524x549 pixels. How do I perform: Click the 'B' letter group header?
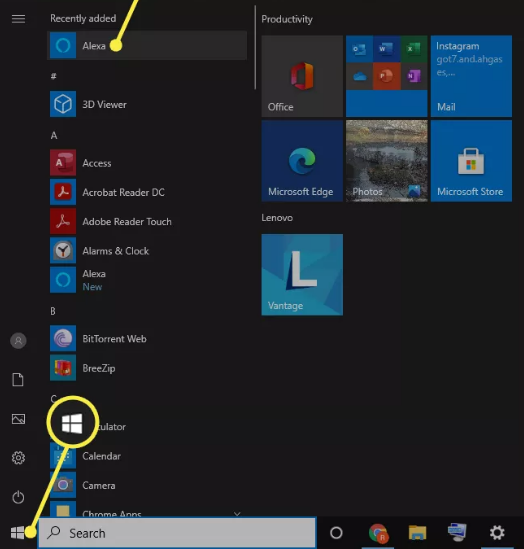coord(53,311)
